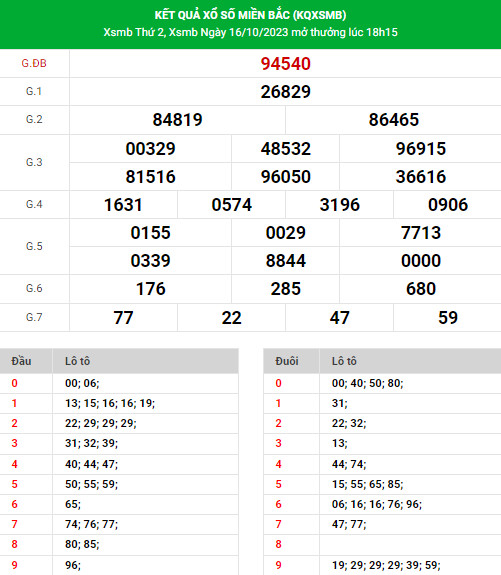Click G.4 number 1631
501x575 pixels.
(123, 205)
